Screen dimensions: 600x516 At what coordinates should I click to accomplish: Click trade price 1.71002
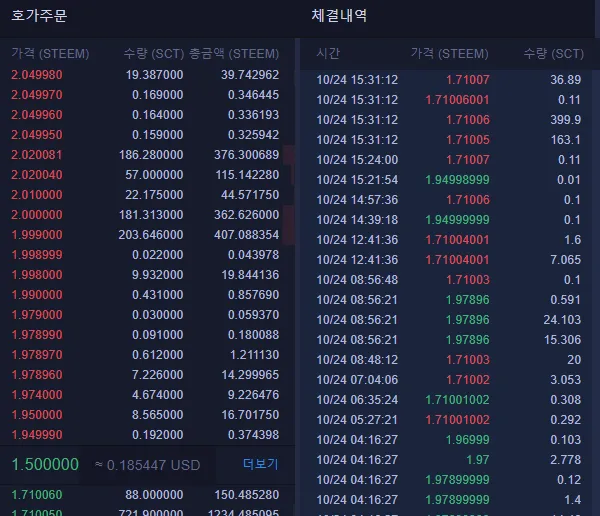(x=468, y=379)
